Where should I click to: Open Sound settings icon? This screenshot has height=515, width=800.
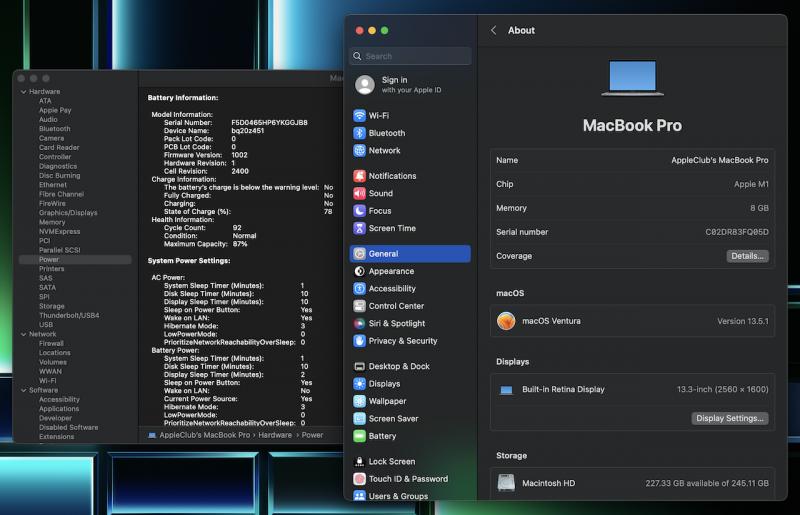tap(359, 194)
